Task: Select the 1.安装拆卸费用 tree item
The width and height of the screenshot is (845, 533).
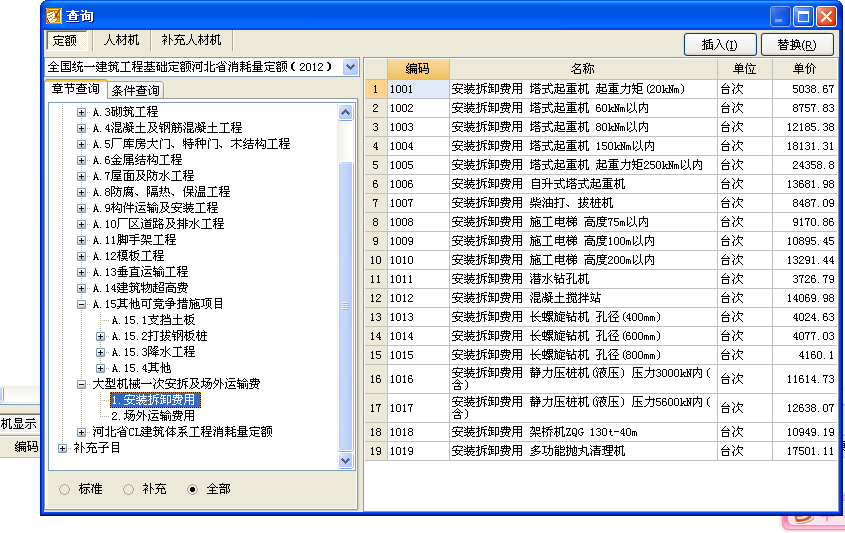Action: tap(155, 400)
